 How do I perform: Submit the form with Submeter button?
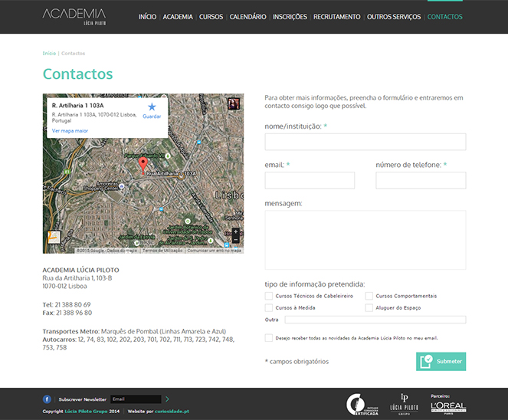441,361
